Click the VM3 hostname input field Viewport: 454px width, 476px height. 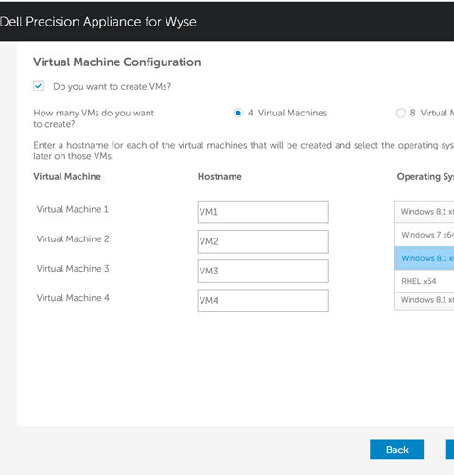coord(263,271)
